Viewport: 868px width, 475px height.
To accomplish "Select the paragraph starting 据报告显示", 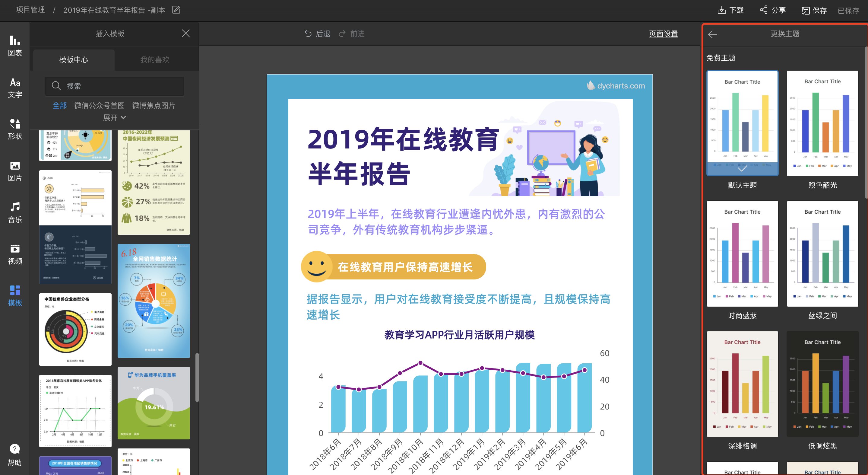I will 458,307.
